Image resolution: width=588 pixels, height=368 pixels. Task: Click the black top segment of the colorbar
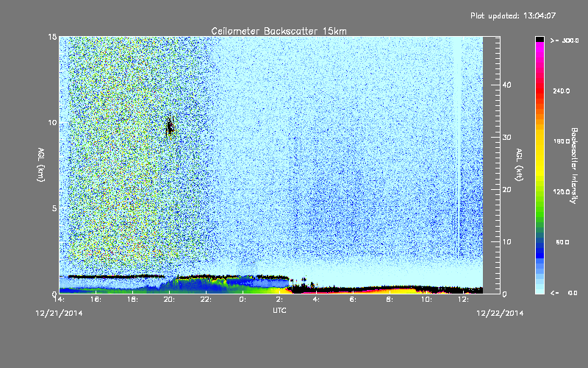coord(539,39)
